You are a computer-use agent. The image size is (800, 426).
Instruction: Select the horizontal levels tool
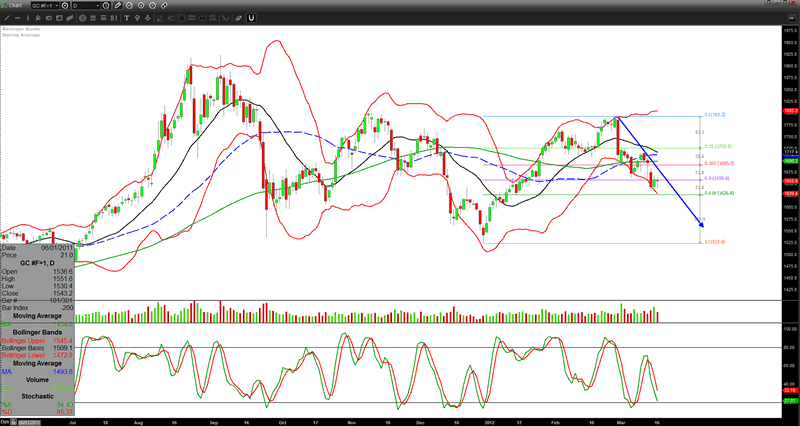click(104, 18)
